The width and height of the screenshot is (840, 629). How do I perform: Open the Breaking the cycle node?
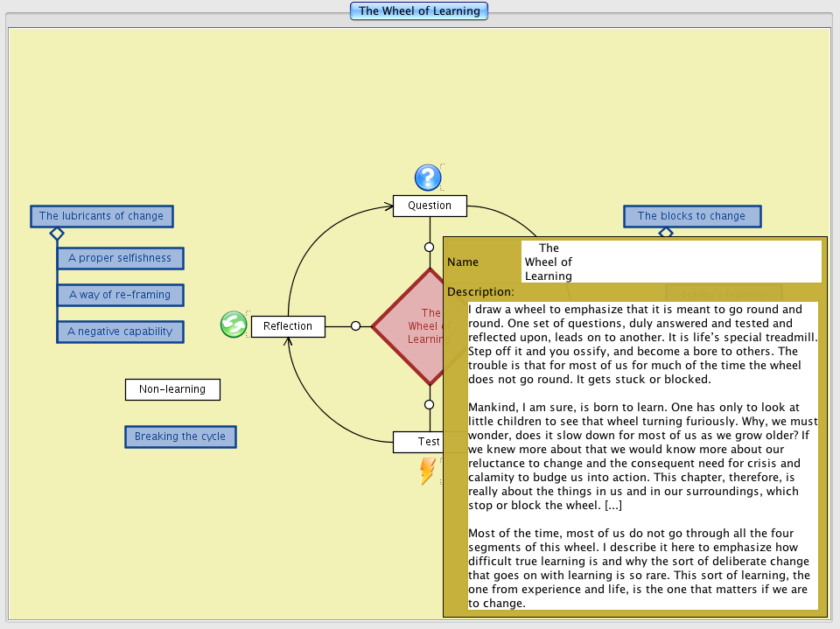[x=180, y=437]
